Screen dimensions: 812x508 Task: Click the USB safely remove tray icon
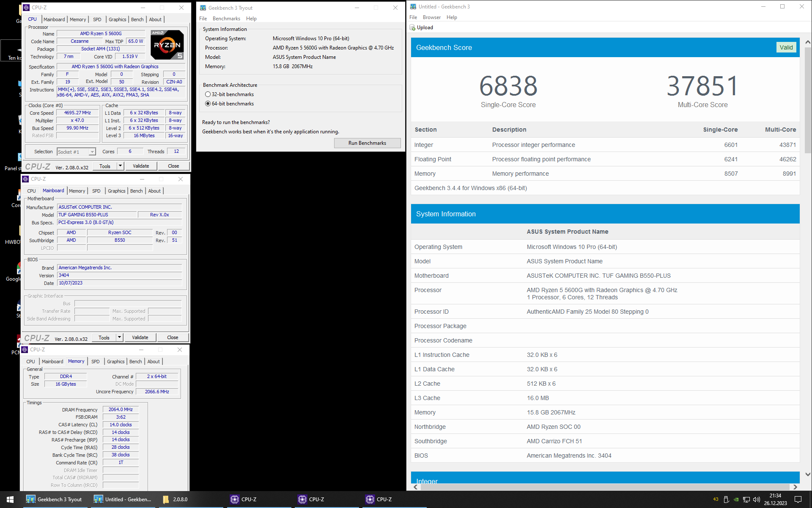pyautogui.click(x=726, y=500)
